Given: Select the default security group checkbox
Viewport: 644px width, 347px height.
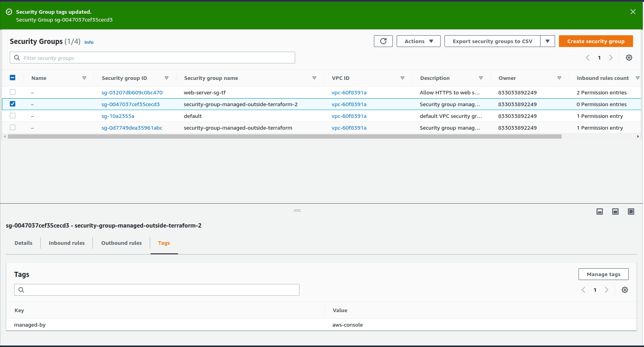Looking at the screenshot, I should (13, 116).
